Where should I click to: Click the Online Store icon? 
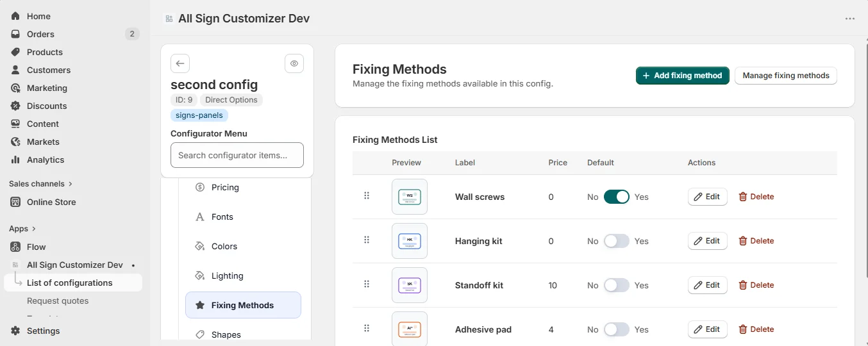pyautogui.click(x=15, y=202)
